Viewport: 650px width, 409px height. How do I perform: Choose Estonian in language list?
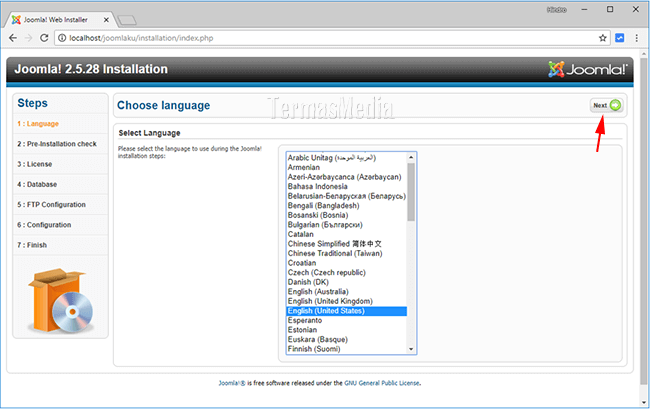click(347, 330)
